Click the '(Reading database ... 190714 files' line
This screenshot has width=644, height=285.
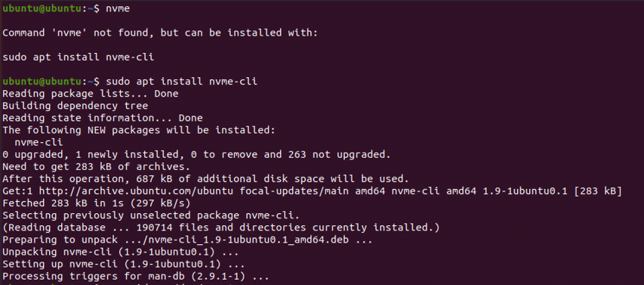click(221, 228)
